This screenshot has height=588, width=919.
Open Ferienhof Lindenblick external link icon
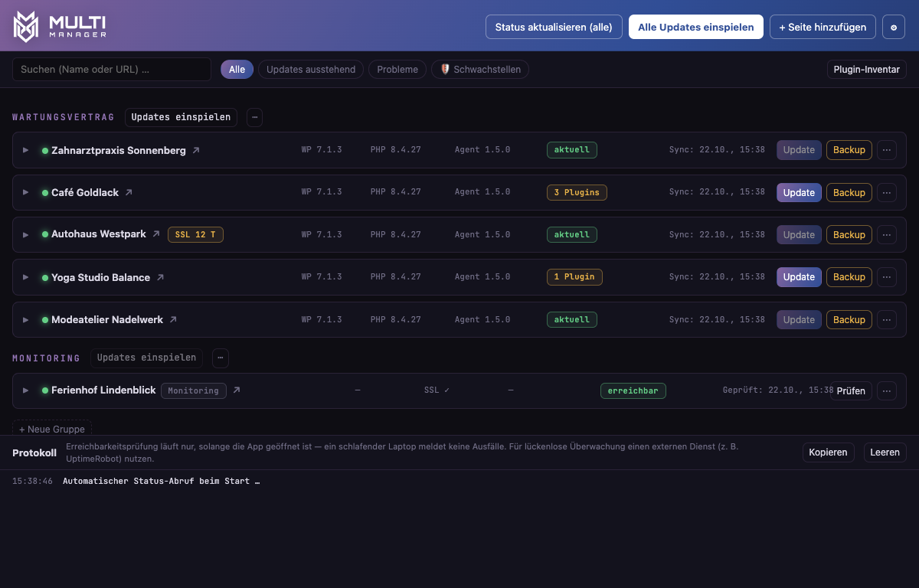(237, 390)
